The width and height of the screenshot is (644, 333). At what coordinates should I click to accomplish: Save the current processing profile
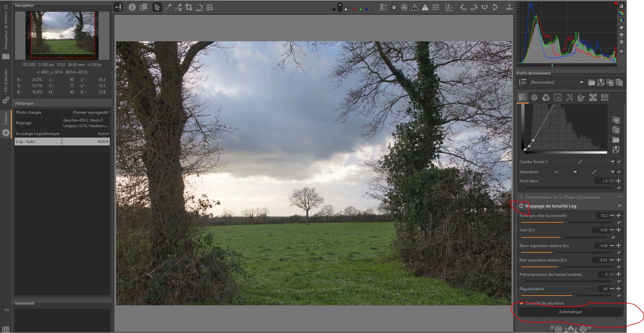coord(601,82)
